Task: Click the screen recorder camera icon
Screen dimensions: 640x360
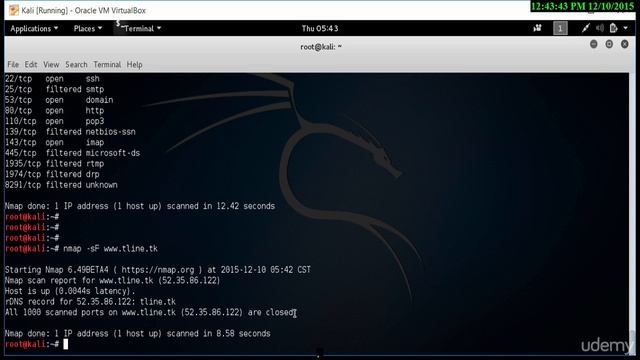Action: coord(537,28)
